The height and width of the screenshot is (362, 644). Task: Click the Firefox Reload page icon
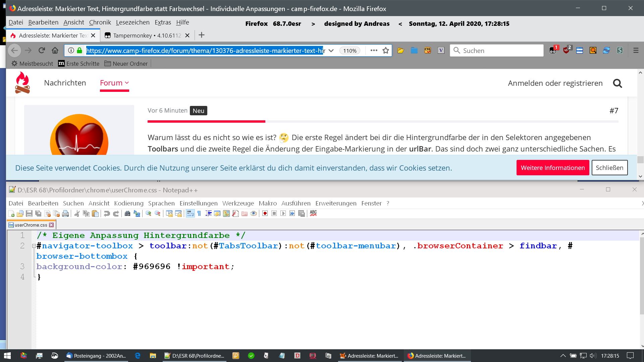pos(42,50)
